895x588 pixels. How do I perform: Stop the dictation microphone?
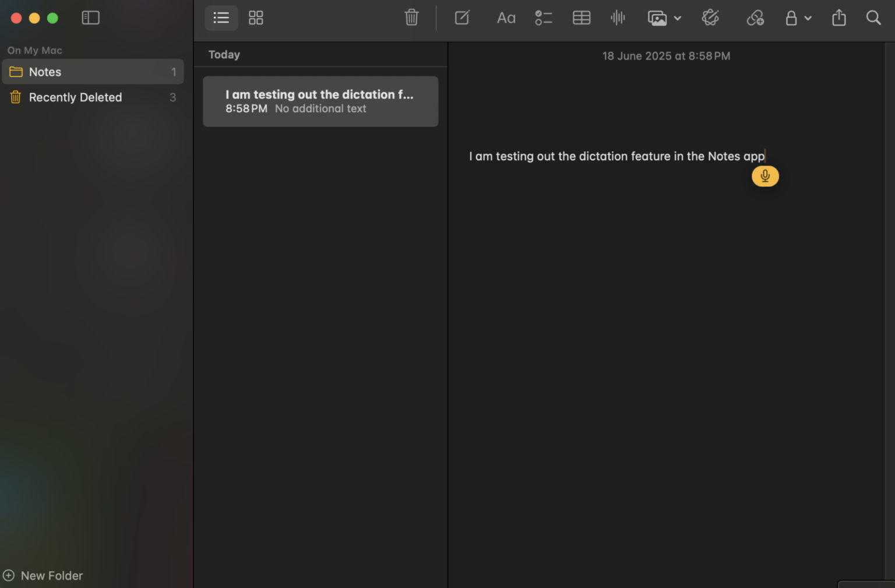[765, 176]
